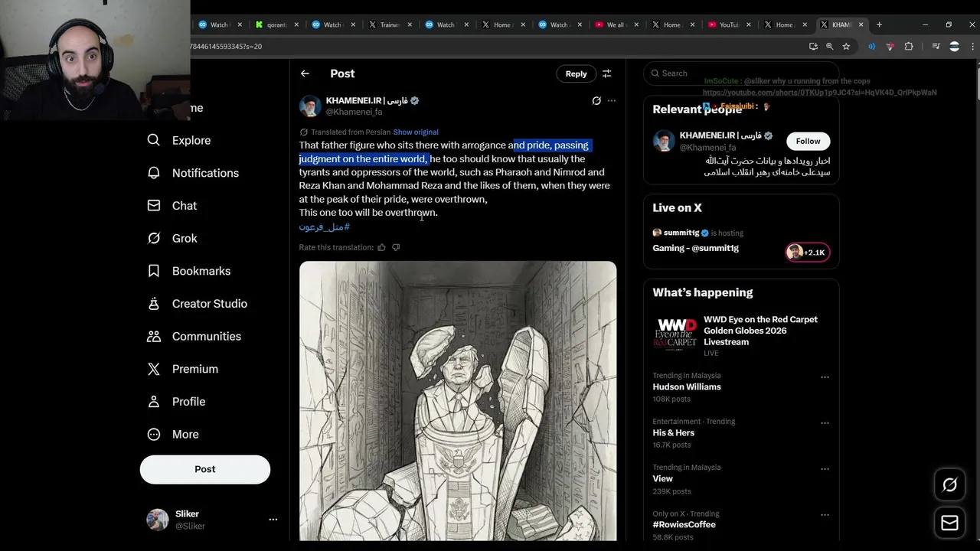
Task: Open KHAMENEI.IR author avatar on post
Action: (310, 106)
